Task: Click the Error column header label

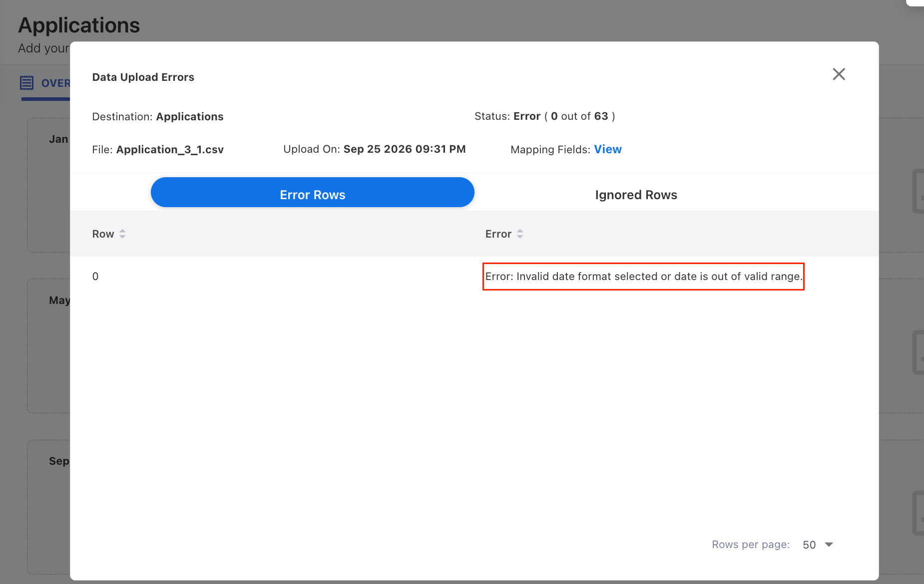Action: pyautogui.click(x=498, y=234)
